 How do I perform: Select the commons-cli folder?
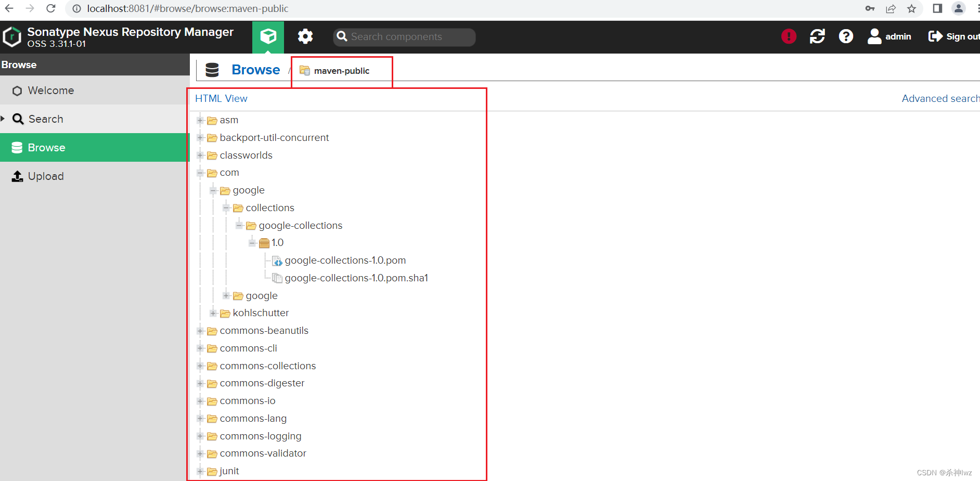click(x=249, y=348)
